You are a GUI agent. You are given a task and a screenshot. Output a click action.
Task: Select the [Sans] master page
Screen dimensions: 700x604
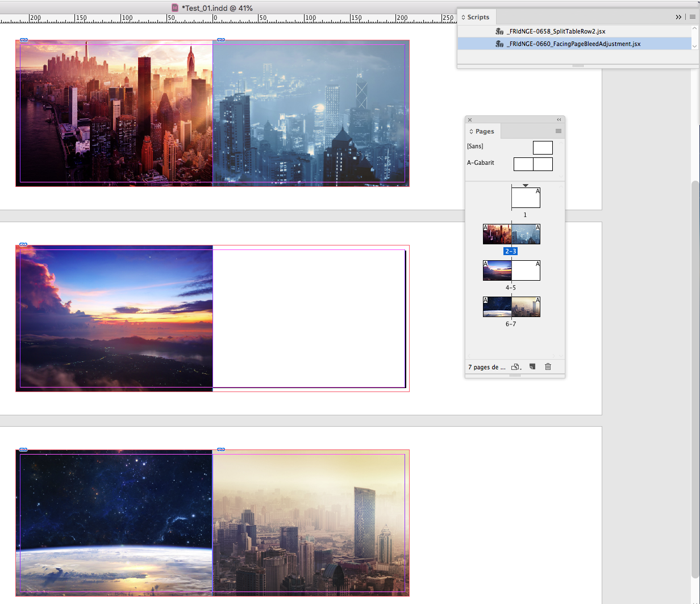pyautogui.click(x=543, y=147)
